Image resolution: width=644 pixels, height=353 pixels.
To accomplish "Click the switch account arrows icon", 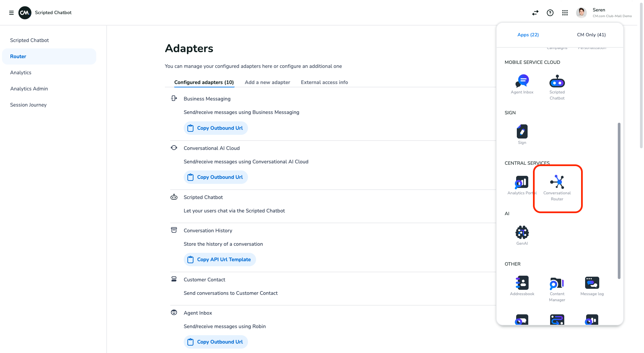I will click(x=535, y=13).
